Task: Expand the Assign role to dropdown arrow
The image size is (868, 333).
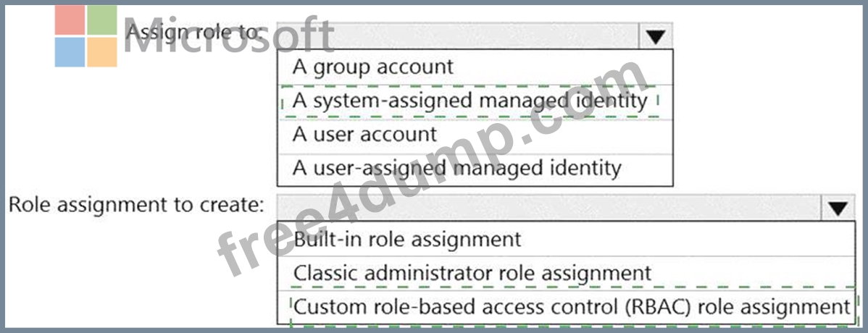Action: pyautogui.click(x=656, y=36)
